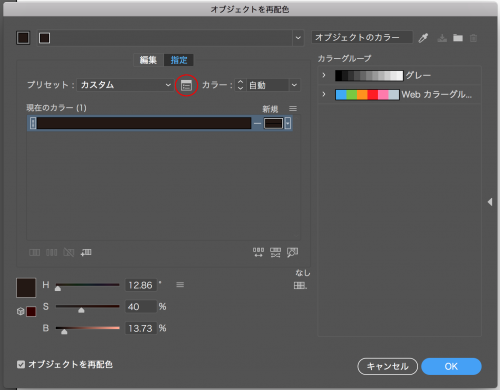The height and width of the screenshot is (390, 500).
Task: Open the color reduction options icon
Action: [x=186, y=86]
